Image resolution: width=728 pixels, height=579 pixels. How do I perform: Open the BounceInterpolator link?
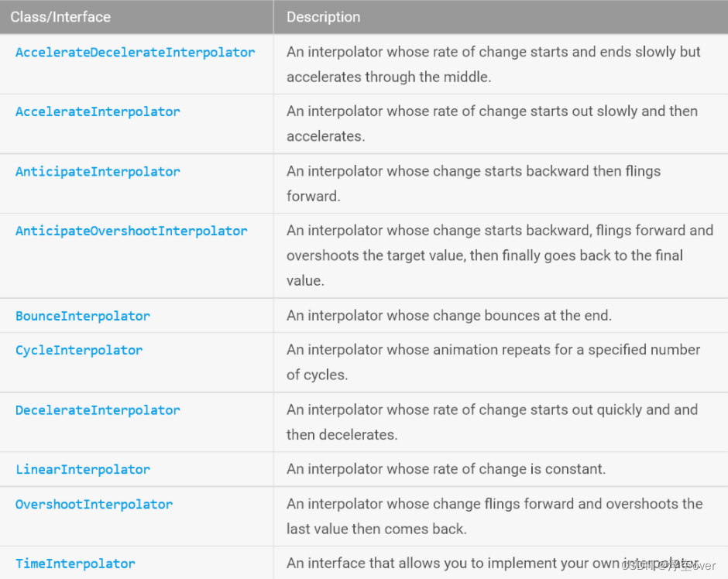point(83,316)
